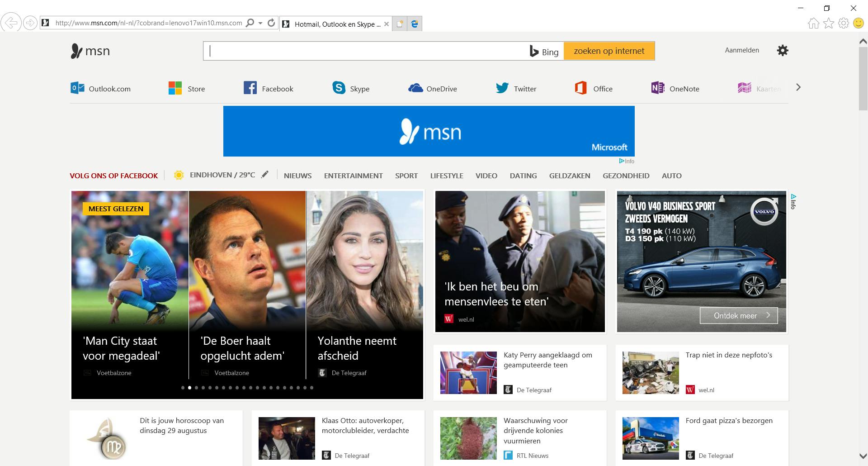The height and width of the screenshot is (466, 868).
Task: Select the first carousel slide dot
Action: (x=183, y=388)
